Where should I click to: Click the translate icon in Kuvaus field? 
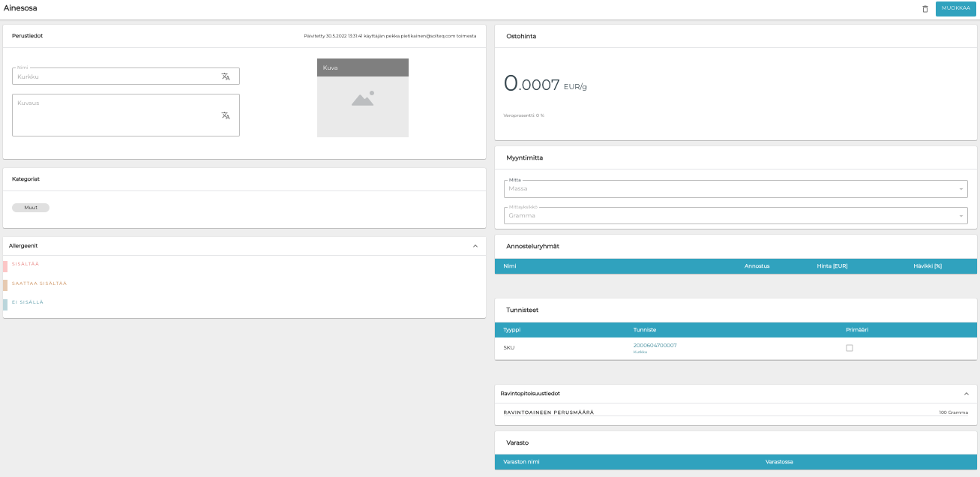(226, 115)
